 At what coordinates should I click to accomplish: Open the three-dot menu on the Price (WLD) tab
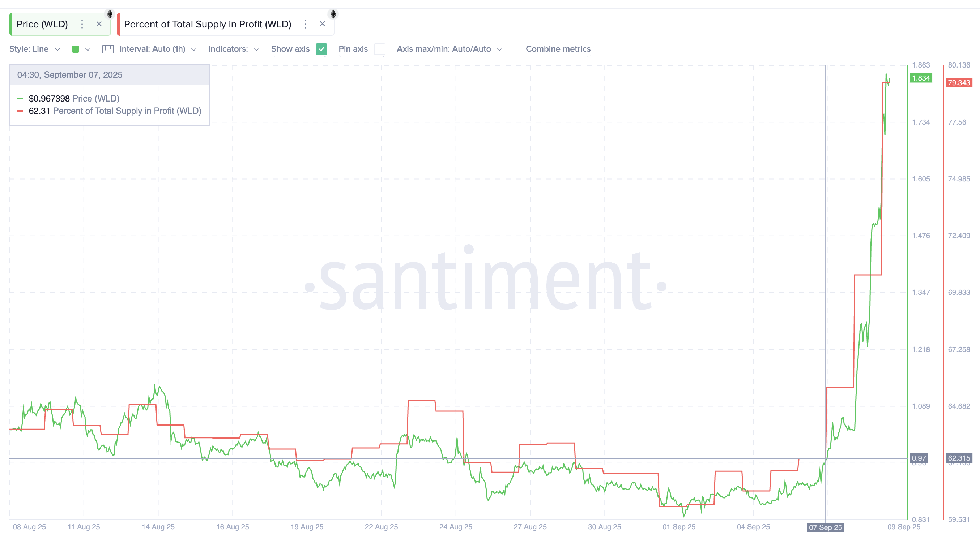(82, 24)
